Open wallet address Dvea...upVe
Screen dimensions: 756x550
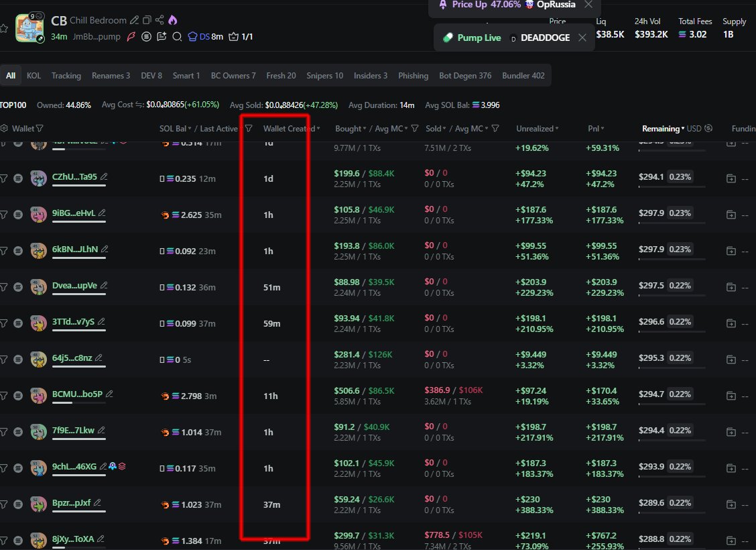point(74,286)
